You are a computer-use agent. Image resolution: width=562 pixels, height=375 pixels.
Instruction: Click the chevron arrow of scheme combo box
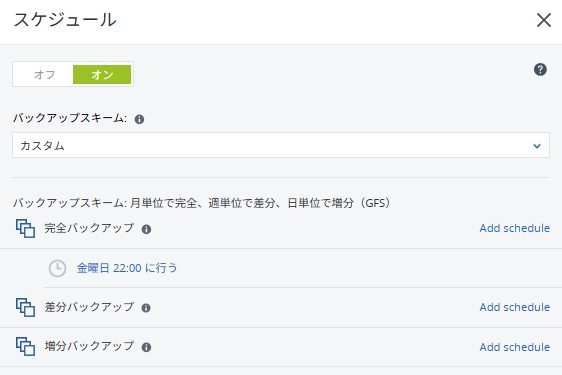tap(537, 146)
